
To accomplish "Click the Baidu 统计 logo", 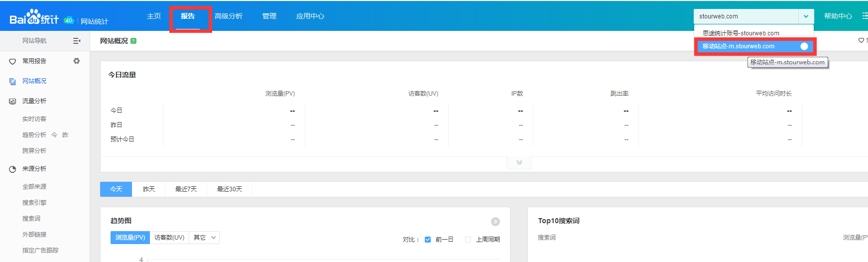I will [34, 18].
